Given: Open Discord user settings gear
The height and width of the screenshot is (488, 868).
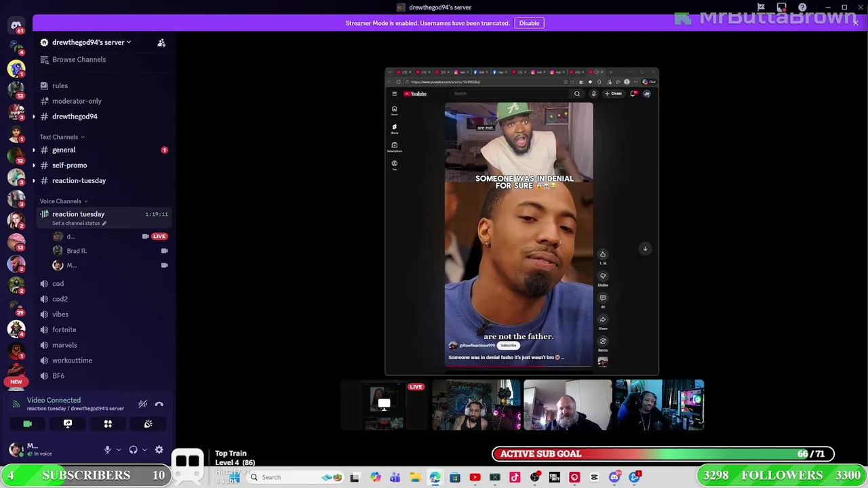Looking at the screenshot, I should point(159,449).
